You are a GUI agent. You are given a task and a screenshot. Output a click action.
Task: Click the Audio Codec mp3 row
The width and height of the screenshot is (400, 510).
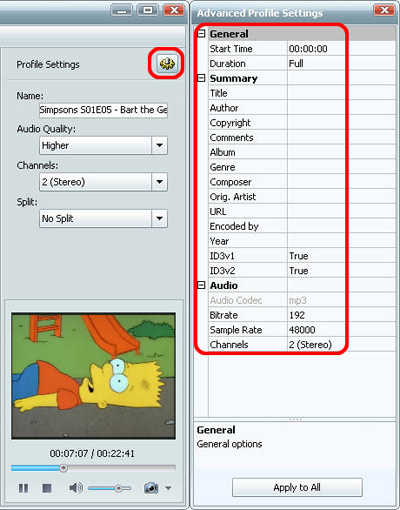302,300
